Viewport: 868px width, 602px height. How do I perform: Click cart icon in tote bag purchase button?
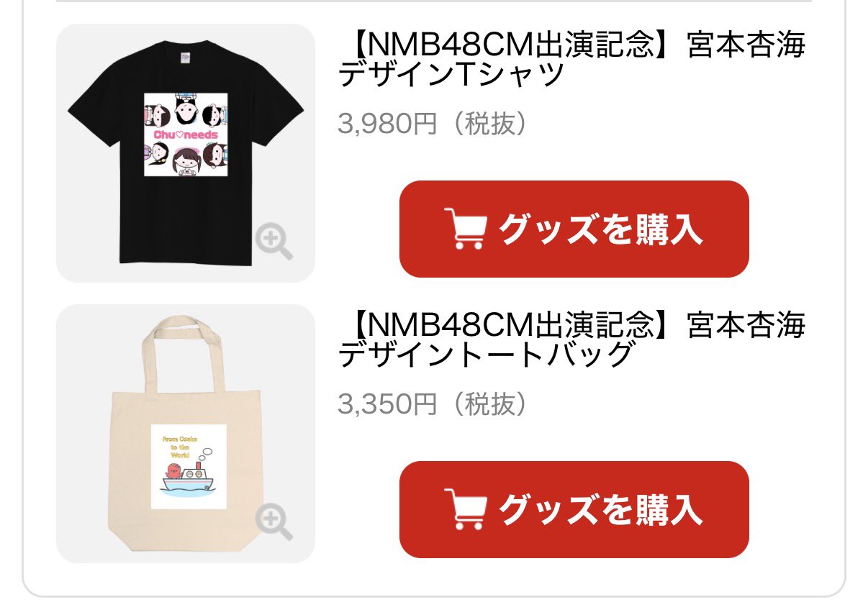(464, 509)
